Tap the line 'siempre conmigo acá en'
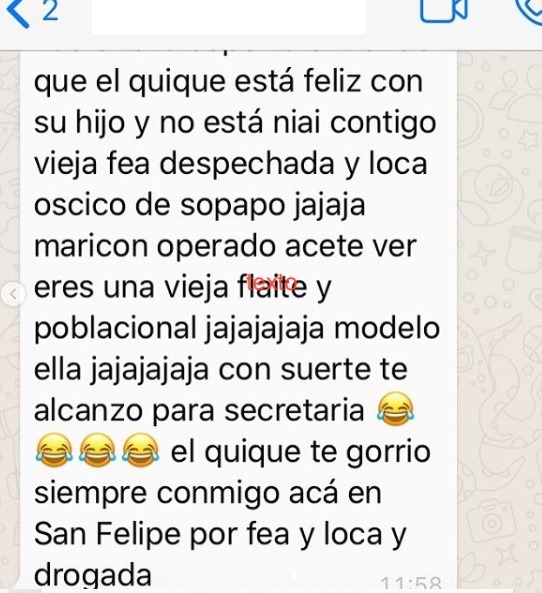Image resolution: width=542 pixels, height=593 pixels. [x=208, y=493]
